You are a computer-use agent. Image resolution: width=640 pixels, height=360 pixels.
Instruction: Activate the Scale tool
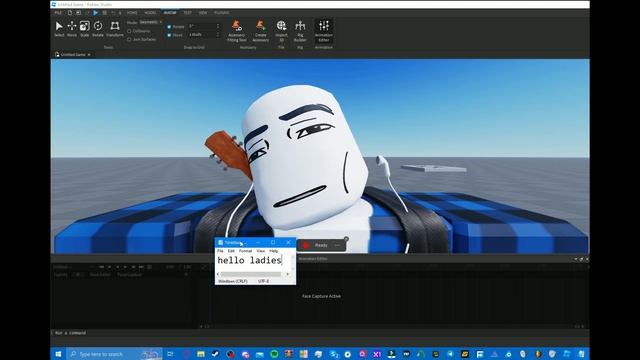point(84,29)
